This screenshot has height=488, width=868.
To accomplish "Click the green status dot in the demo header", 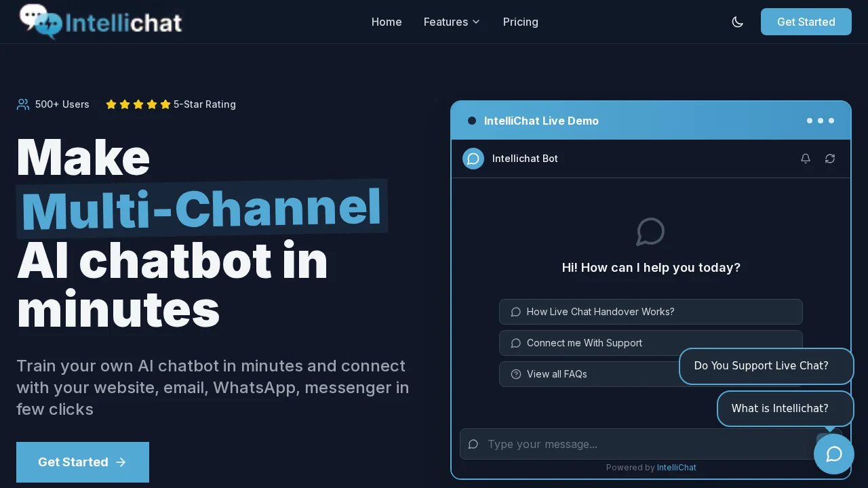I will (x=472, y=121).
